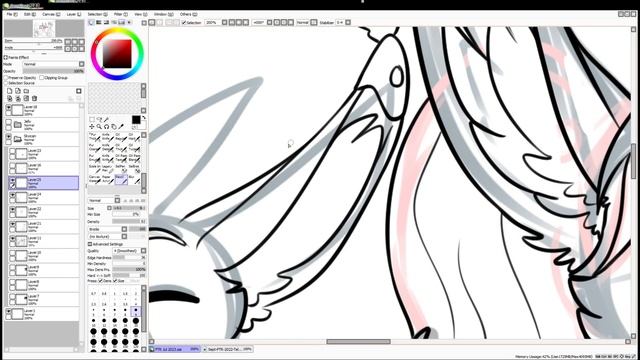Show the color wheel panel icon
This screenshot has width=640, height=360.
pyautogui.click(x=91, y=22)
